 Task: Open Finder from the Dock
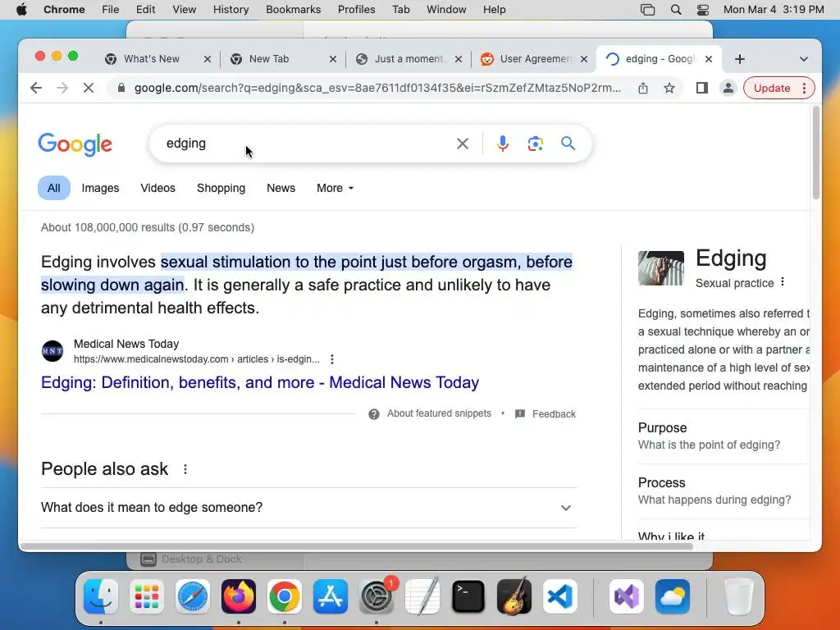click(101, 596)
